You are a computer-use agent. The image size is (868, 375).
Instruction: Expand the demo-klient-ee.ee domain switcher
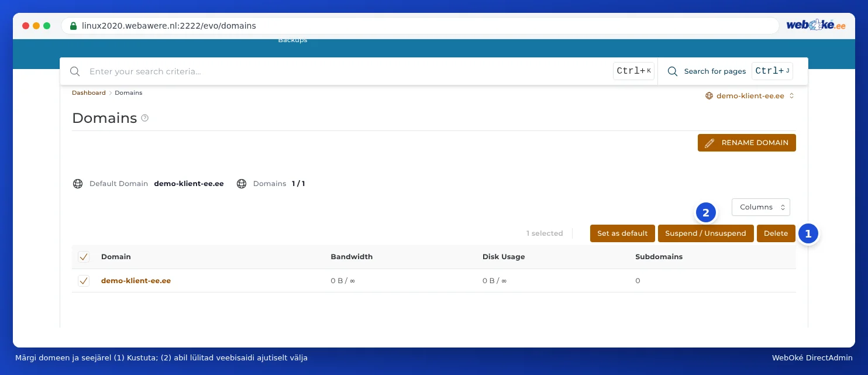pos(750,96)
